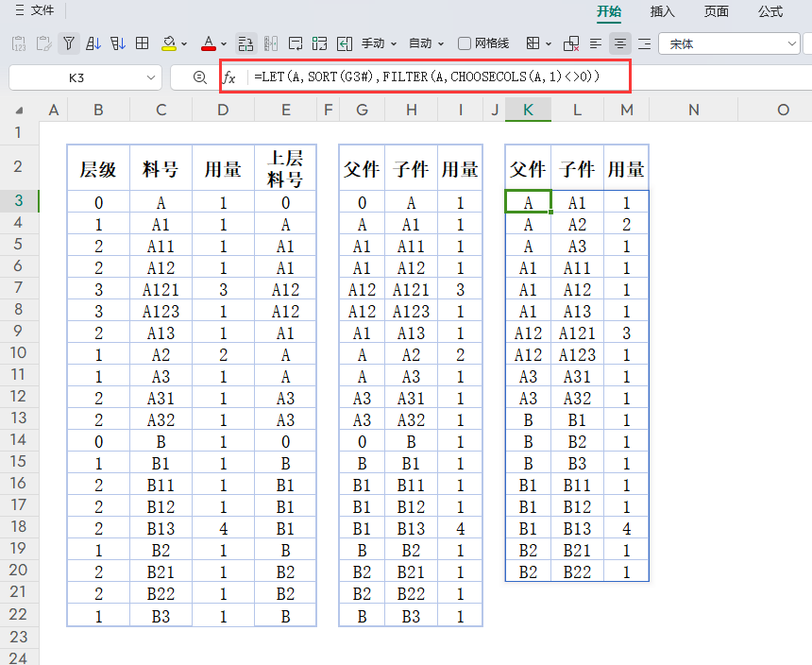812x665 pixels.
Task: Click the hamburger menu icon beside 文件
Action: click(20, 10)
